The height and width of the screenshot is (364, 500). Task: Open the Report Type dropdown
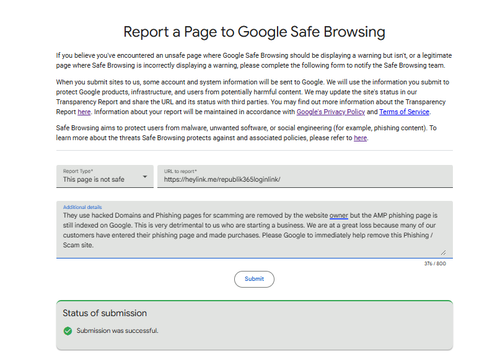point(105,176)
